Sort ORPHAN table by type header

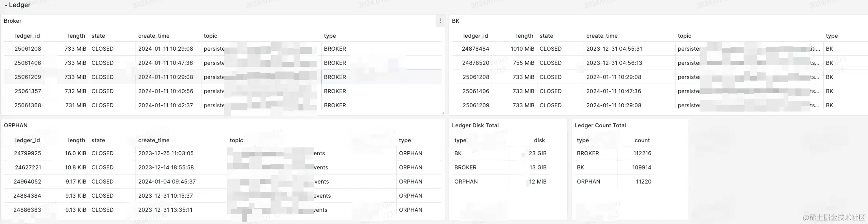coord(405,140)
